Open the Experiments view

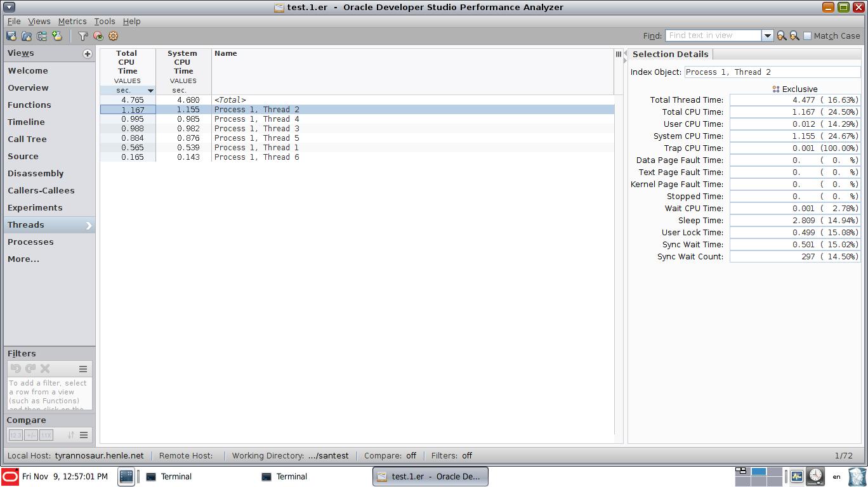click(49, 208)
